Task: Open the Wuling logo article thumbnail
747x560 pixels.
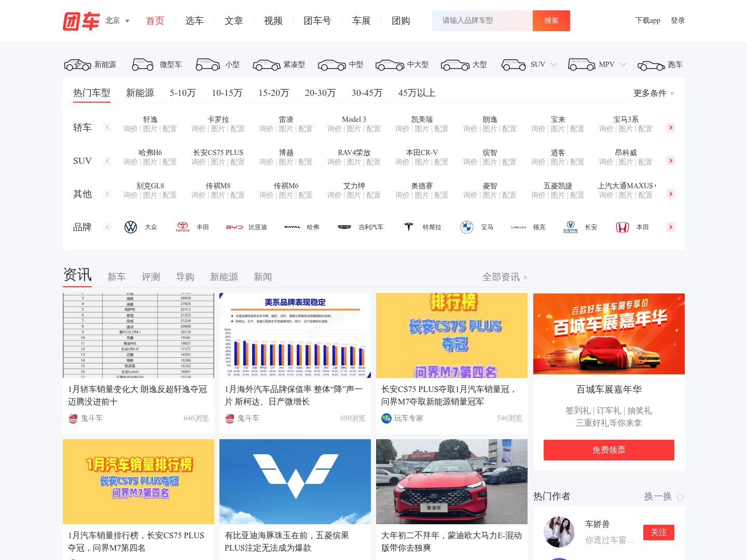Action: [295, 482]
